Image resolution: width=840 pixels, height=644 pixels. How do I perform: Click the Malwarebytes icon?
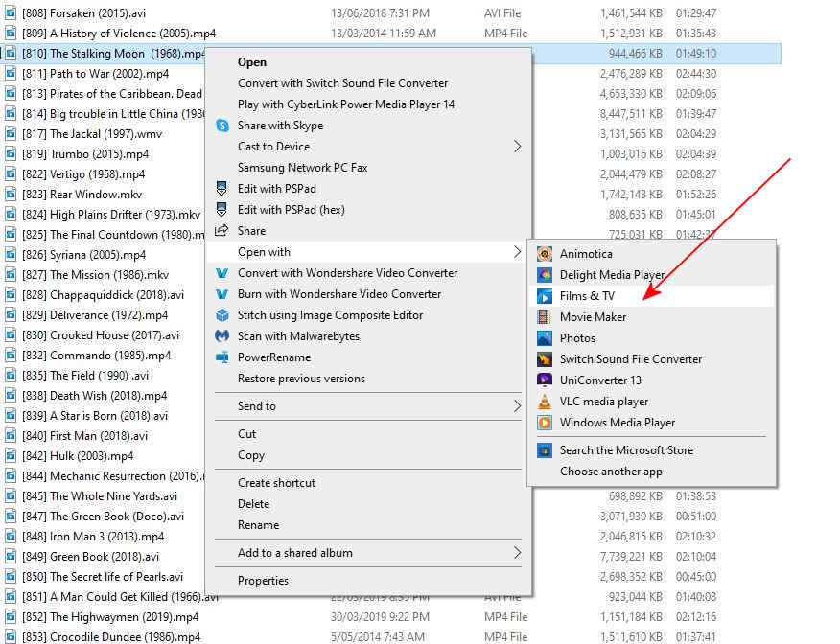click(x=222, y=336)
